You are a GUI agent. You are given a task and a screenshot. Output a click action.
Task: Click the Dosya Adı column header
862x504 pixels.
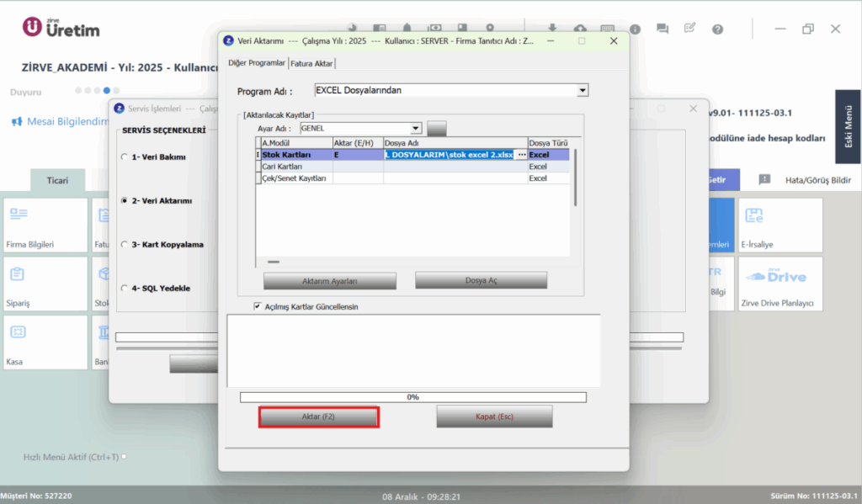click(455, 143)
